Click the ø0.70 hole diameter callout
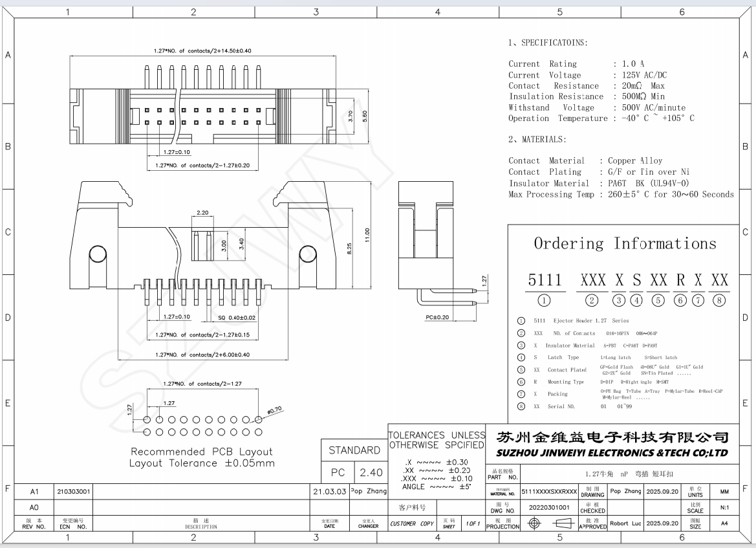756x548 pixels. point(275,409)
